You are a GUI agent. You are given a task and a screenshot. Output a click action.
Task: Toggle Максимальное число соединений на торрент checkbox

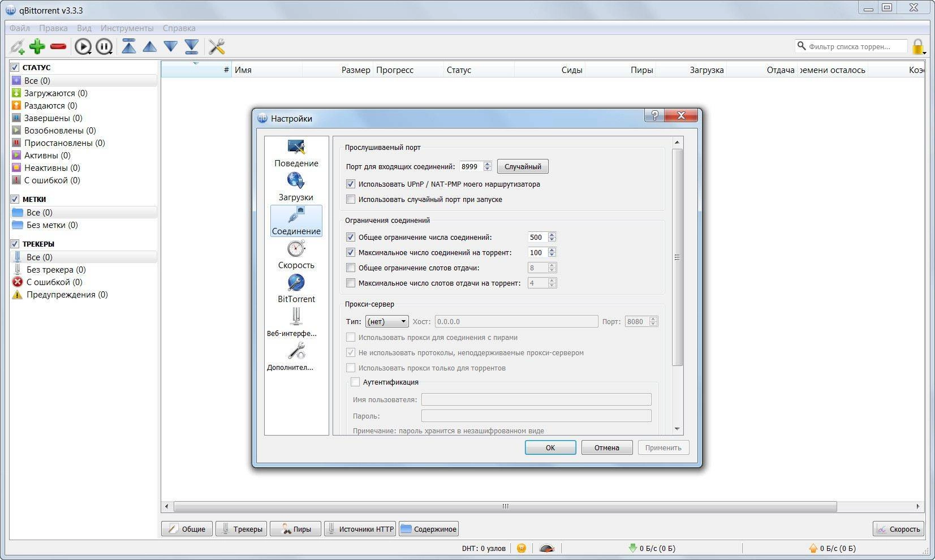coord(351,252)
